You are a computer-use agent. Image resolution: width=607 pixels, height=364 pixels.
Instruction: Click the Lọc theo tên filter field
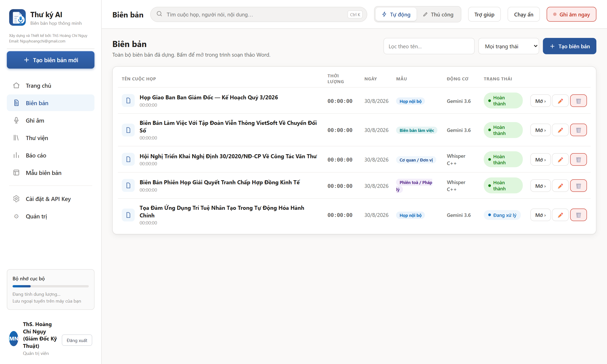[x=429, y=46]
